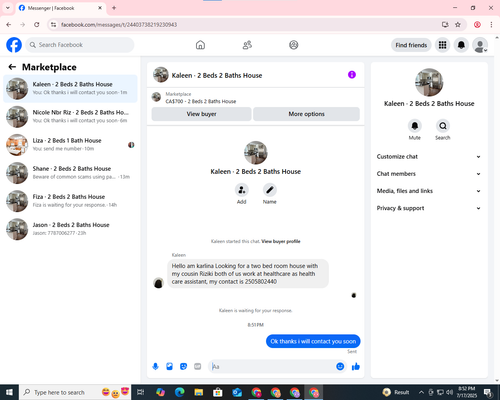This screenshot has height=400, width=500.
Task: Click the address bar URL
Action: tap(119, 25)
